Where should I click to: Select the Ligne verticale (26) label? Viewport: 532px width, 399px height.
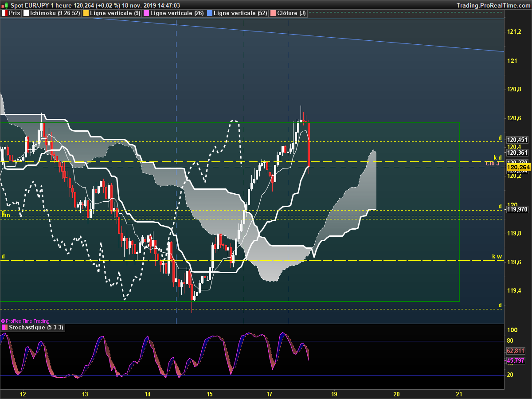177,13
